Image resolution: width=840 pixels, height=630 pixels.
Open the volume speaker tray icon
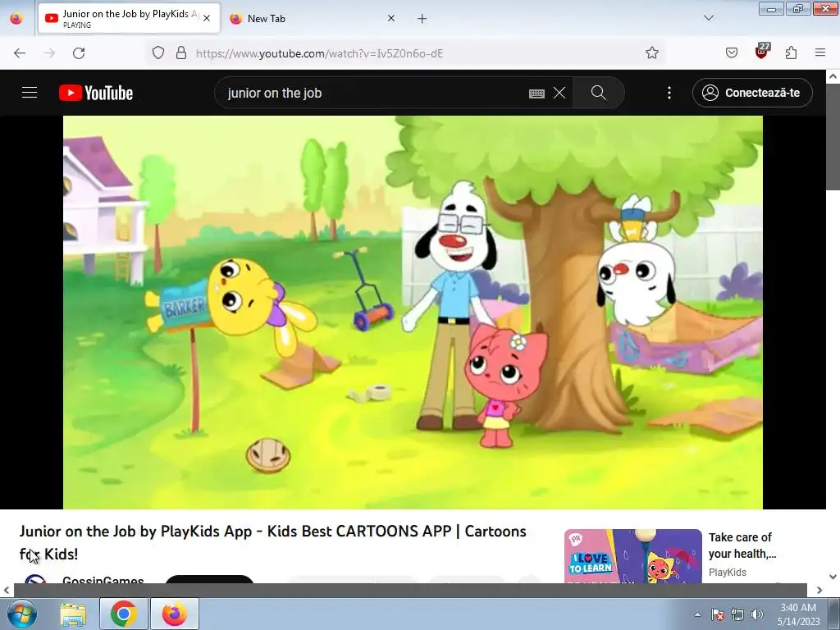tap(757, 614)
